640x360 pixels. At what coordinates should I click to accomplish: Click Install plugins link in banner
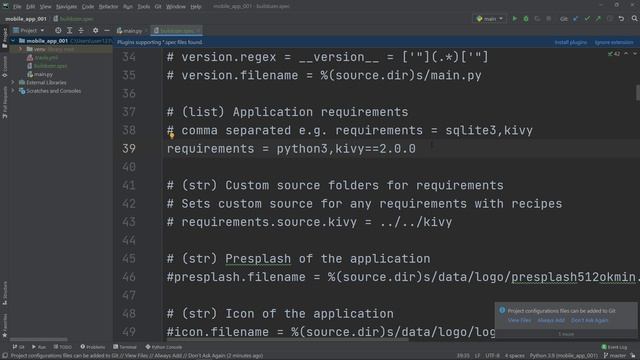(x=571, y=42)
